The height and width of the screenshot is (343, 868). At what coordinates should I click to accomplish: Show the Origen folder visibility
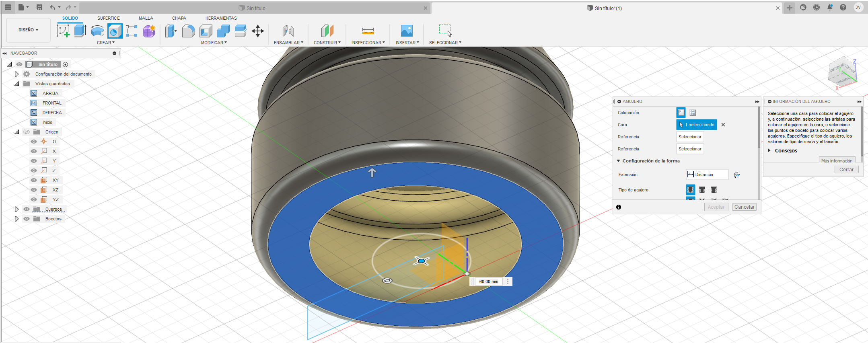27,132
